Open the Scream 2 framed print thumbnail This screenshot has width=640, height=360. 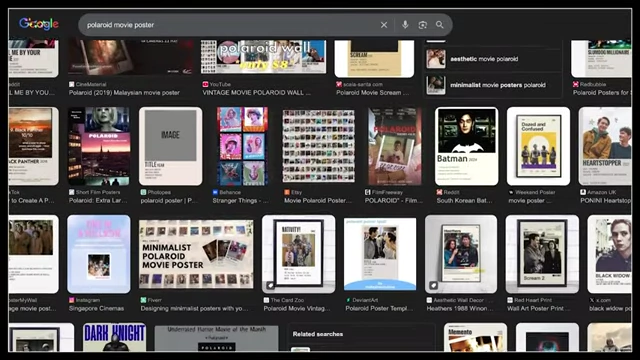(542, 254)
